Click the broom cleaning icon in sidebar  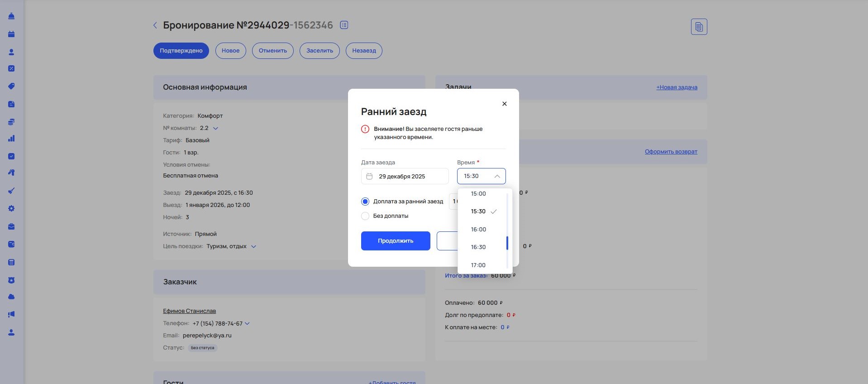coord(11,191)
